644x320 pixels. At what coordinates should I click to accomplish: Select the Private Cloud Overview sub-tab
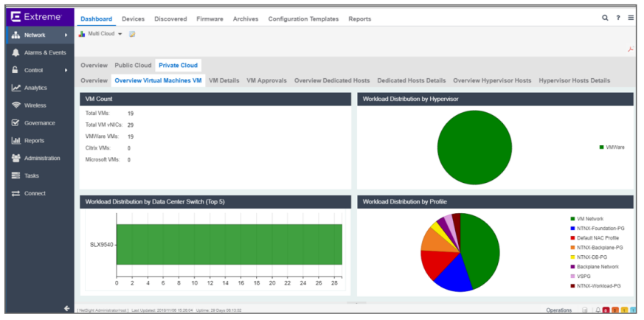[94, 80]
